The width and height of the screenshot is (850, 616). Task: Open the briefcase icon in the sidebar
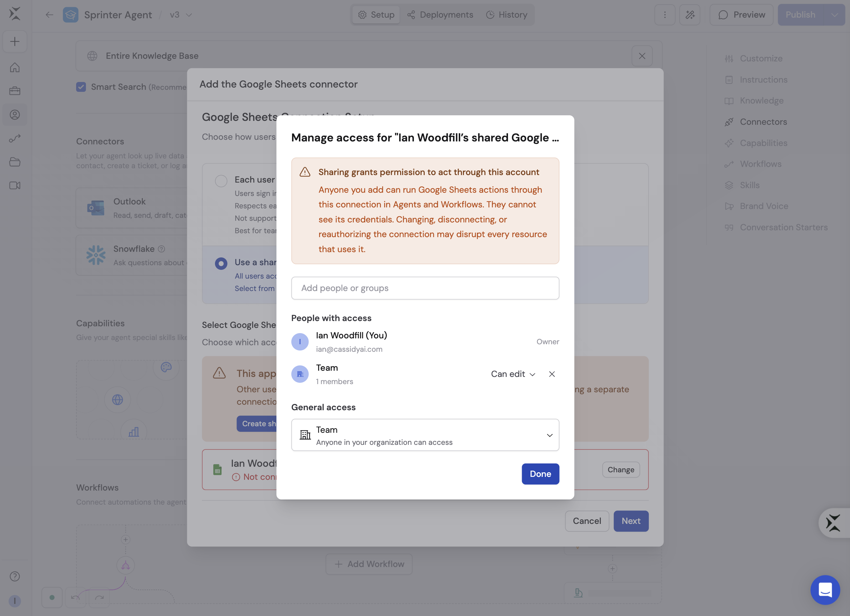[x=15, y=91]
